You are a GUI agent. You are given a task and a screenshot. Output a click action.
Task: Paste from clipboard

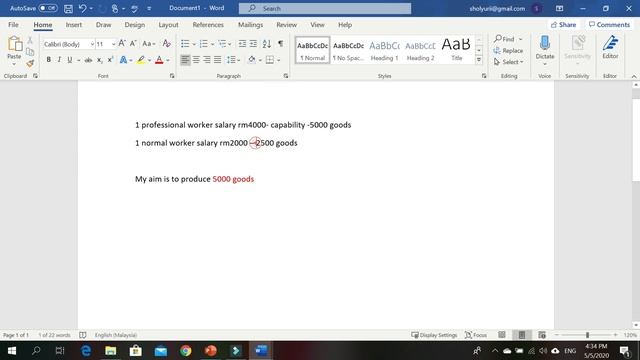point(14,49)
